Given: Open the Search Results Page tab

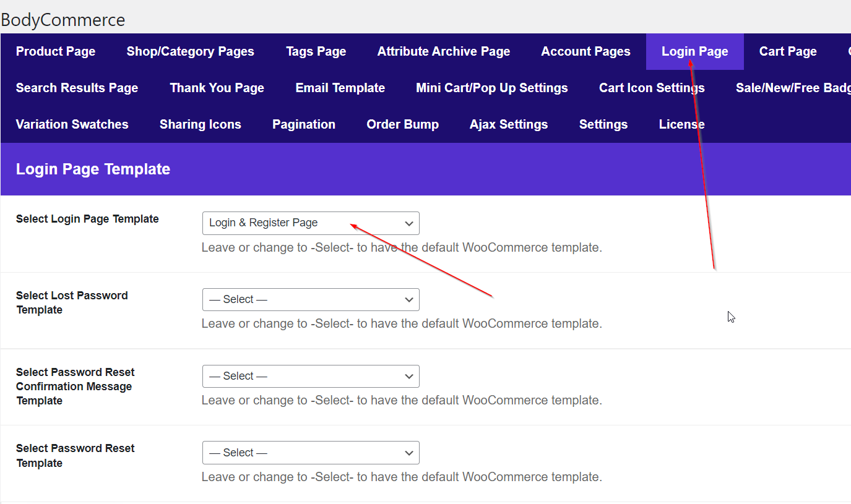Looking at the screenshot, I should [77, 88].
